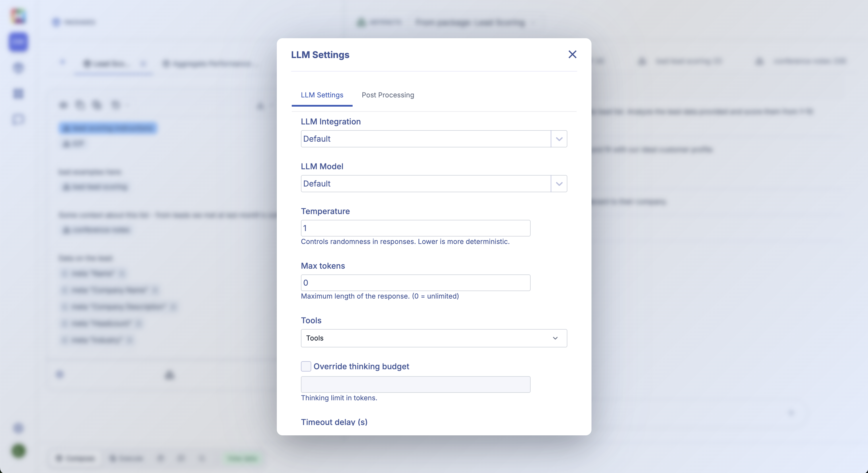The width and height of the screenshot is (868, 473).
Task: Click the app logo at the top of the sidebar
Action: tap(19, 16)
